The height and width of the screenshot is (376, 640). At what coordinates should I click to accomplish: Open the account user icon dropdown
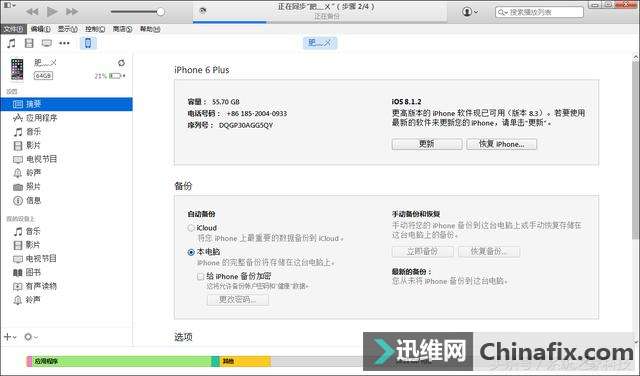pyautogui.click(x=470, y=12)
